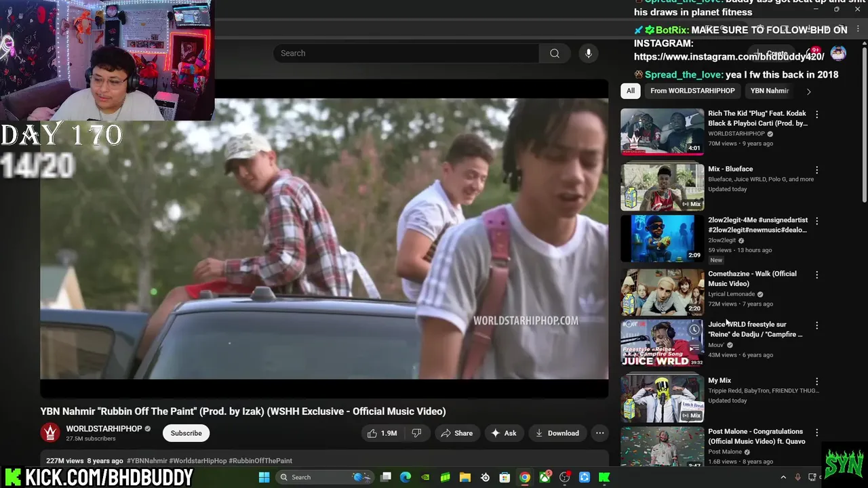
Task: Open options for My Mix
Action: (x=816, y=382)
